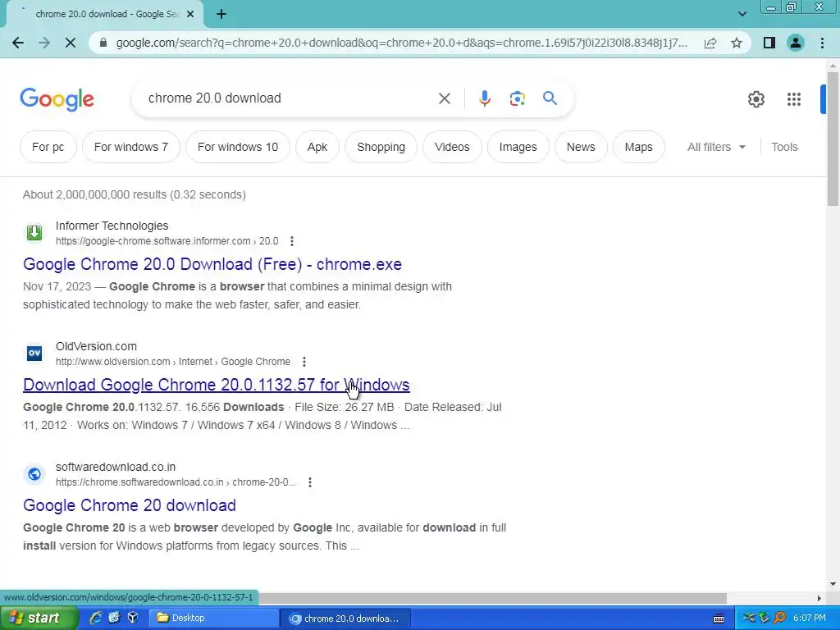Switch to Shopping results
840x630 pixels.
[x=381, y=147]
